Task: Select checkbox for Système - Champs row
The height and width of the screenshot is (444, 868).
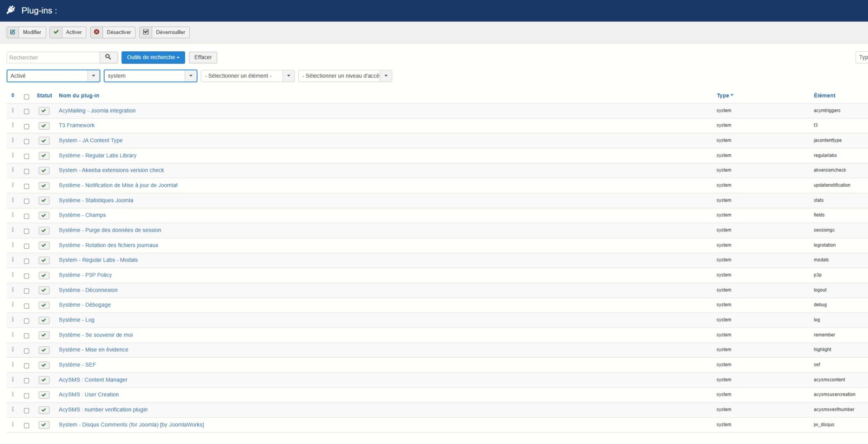Action: click(x=26, y=216)
